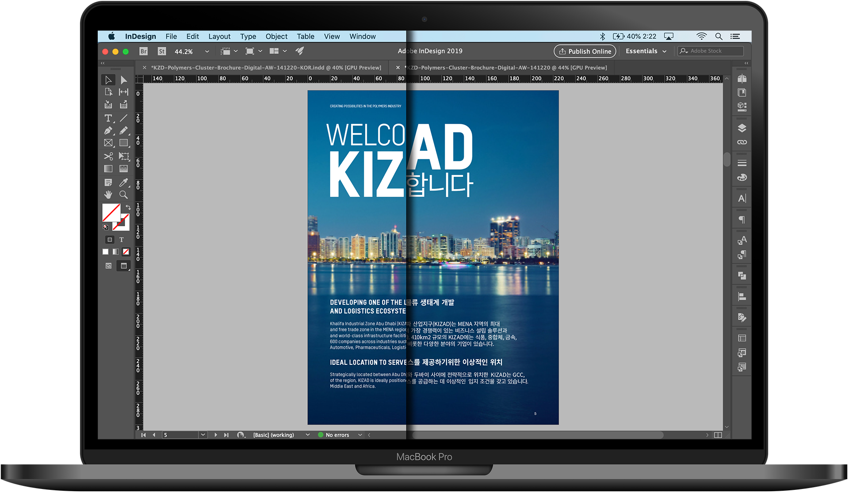Go to the next page
This screenshot has width=849, height=504.
click(x=216, y=435)
